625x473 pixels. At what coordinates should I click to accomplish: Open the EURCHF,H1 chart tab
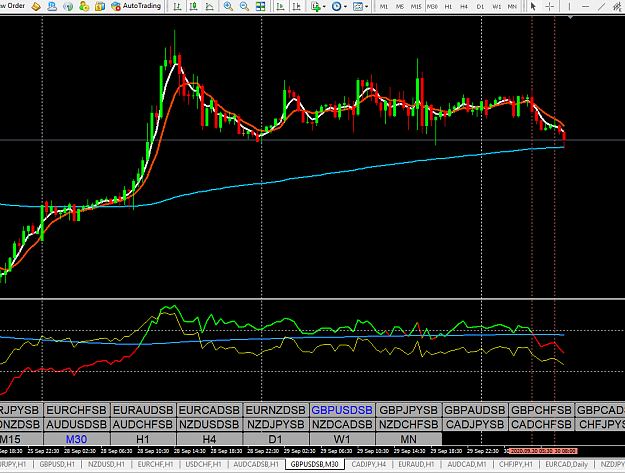click(x=155, y=464)
